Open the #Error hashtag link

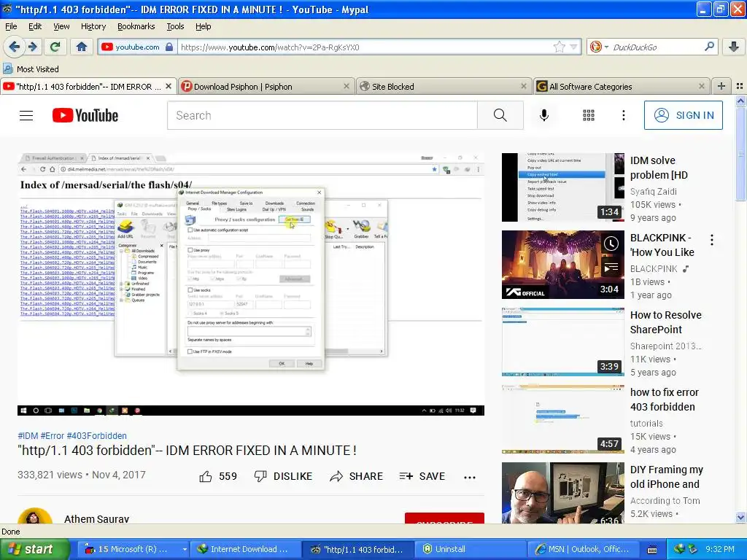[x=53, y=436]
